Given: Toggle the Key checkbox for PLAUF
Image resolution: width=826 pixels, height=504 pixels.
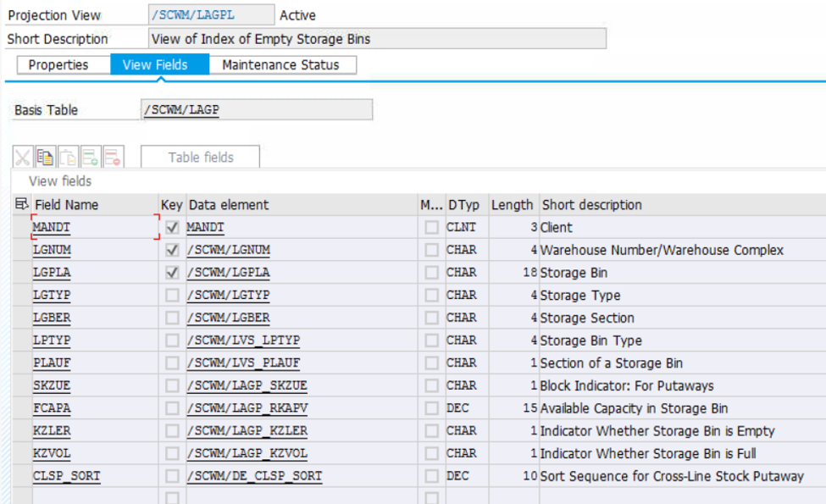Looking at the screenshot, I should tap(172, 363).
